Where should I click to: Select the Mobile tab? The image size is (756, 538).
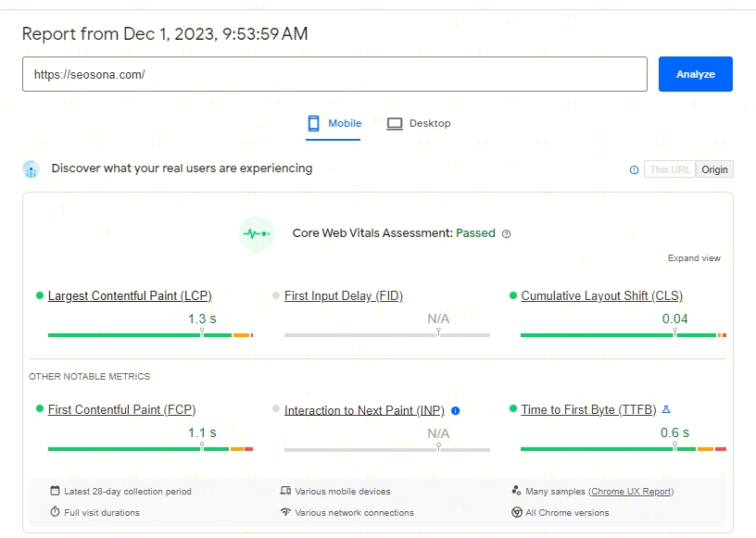(334, 123)
